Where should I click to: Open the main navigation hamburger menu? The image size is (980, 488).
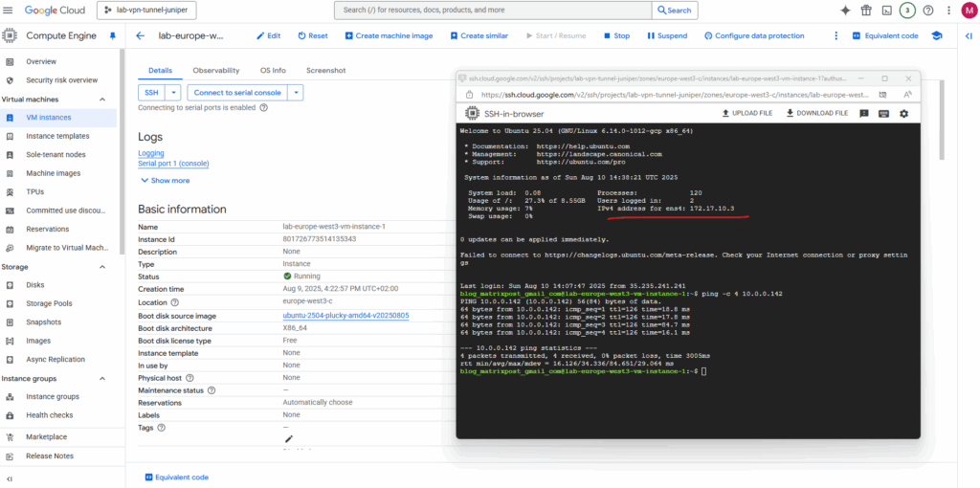8,11
